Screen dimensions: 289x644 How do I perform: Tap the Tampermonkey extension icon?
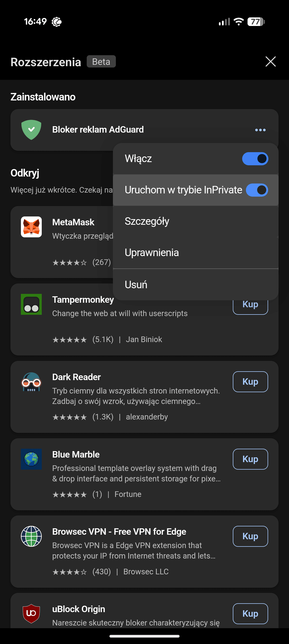(31, 304)
